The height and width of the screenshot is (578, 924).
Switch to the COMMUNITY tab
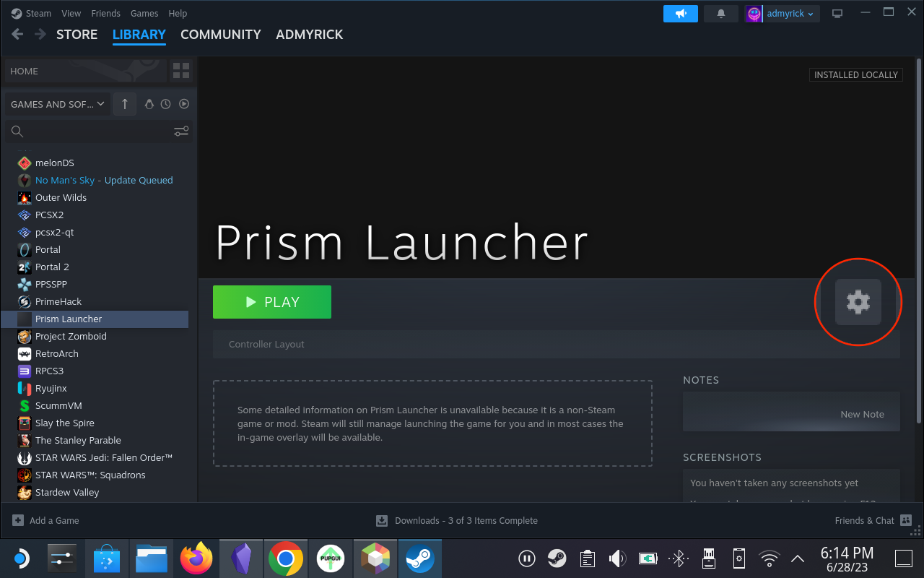point(220,34)
